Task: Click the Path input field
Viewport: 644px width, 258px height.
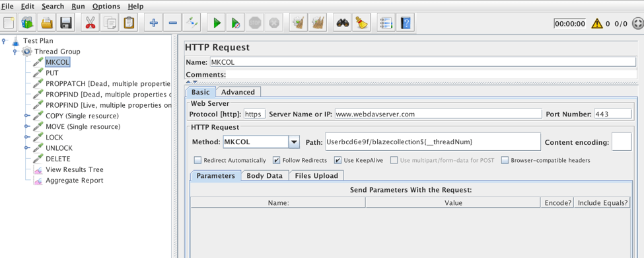Action: 432,142
